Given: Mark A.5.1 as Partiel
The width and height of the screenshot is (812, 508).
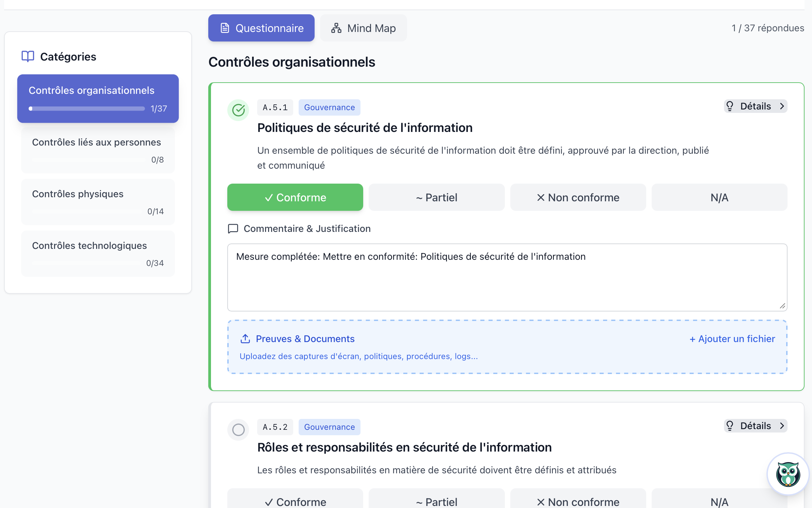Looking at the screenshot, I should (x=437, y=197).
